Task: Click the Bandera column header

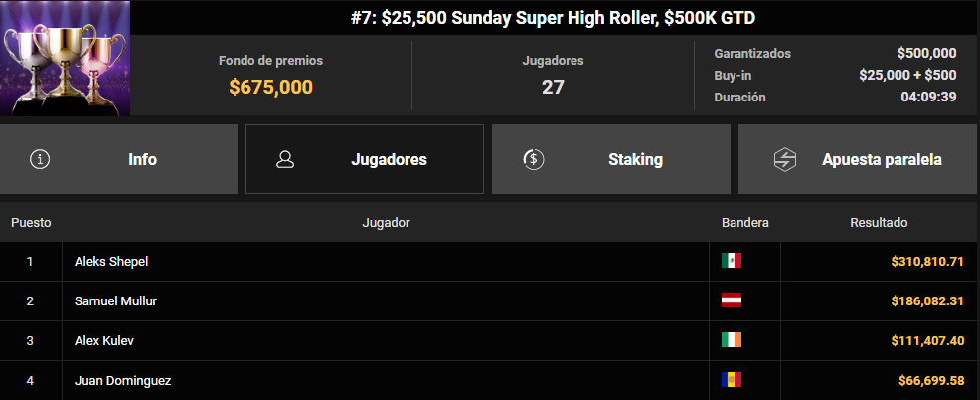Action: 745,222
